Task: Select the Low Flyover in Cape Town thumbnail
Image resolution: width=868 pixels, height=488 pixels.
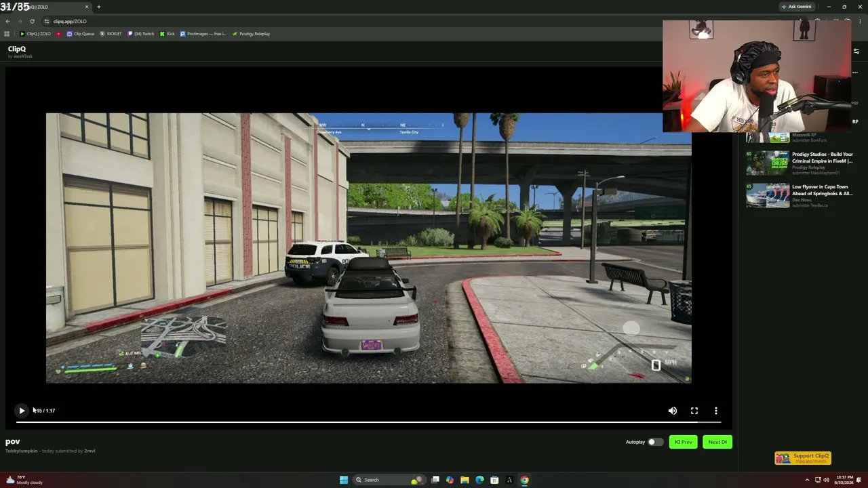Action: coord(768,195)
